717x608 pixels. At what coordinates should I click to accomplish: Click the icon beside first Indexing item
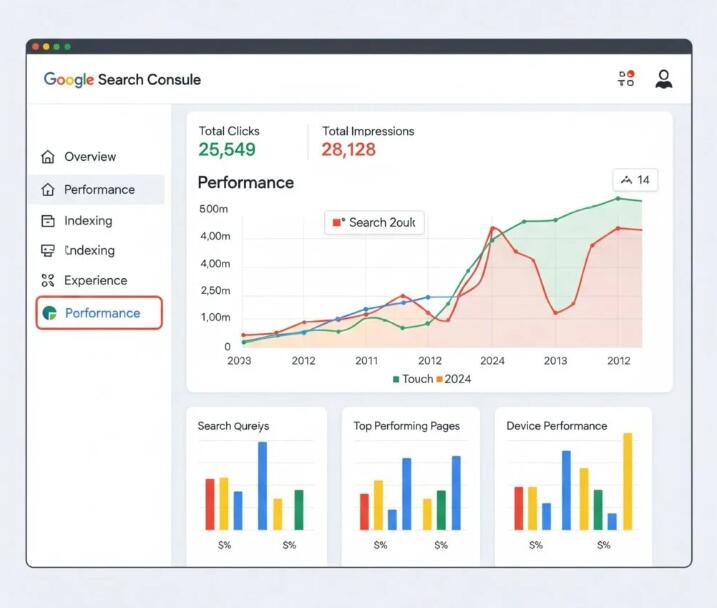point(47,221)
